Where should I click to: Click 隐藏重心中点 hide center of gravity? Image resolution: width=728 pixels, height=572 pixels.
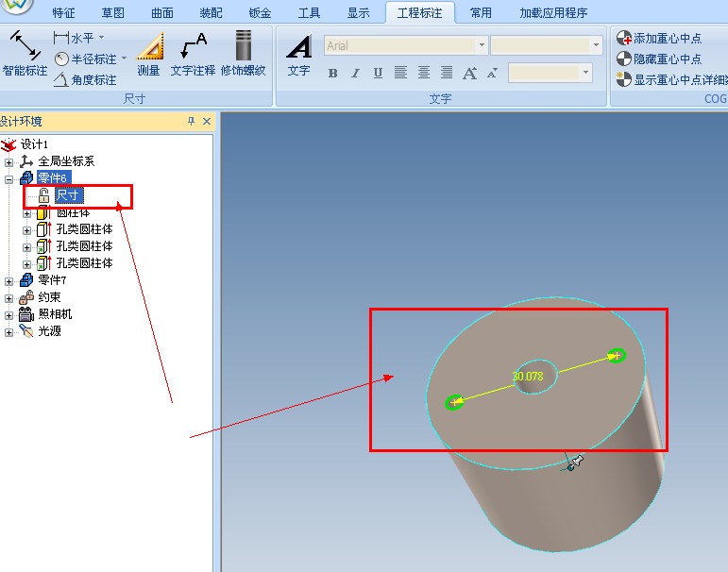660,59
